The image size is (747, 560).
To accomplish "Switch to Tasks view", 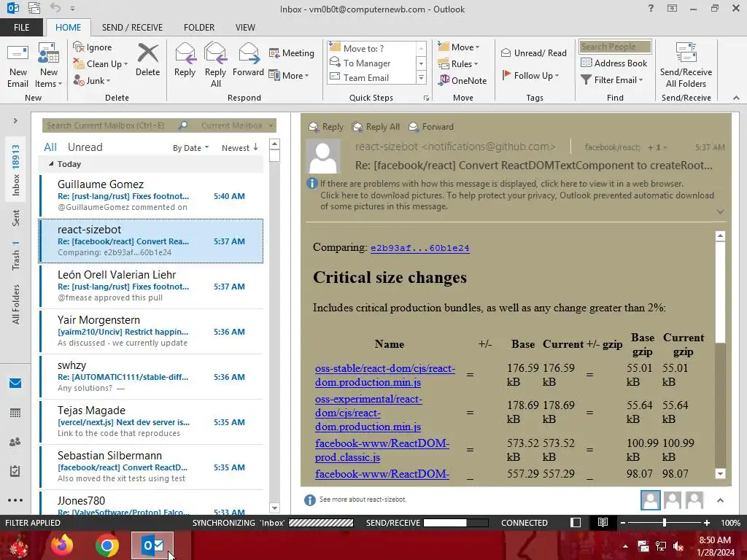I will tap(15, 471).
